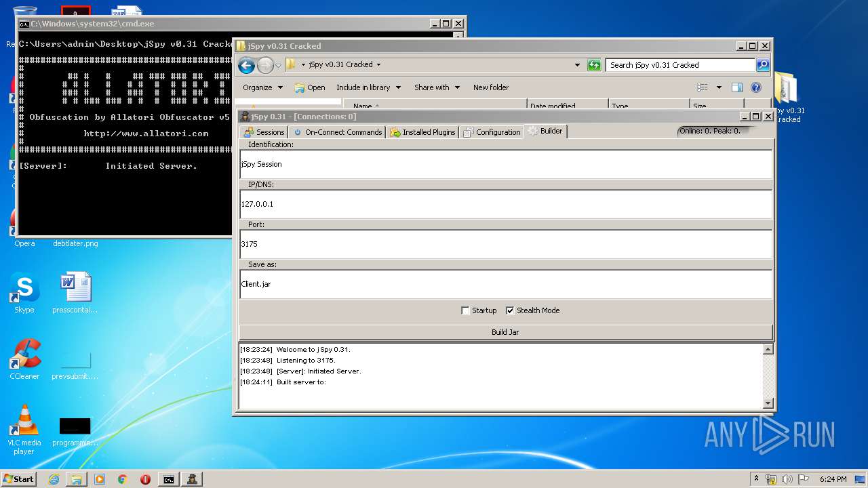Open the Sessions tab in jSpy
The image size is (868, 488).
(x=264, y=132)
